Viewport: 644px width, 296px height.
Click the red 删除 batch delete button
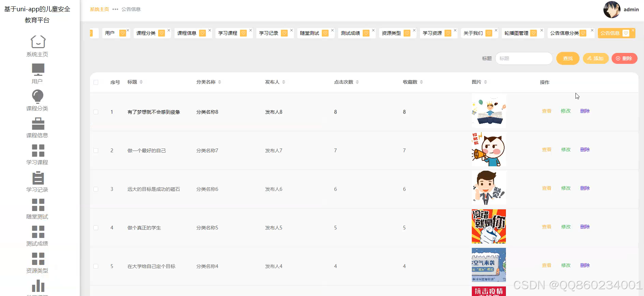click(x=625, y=58)
